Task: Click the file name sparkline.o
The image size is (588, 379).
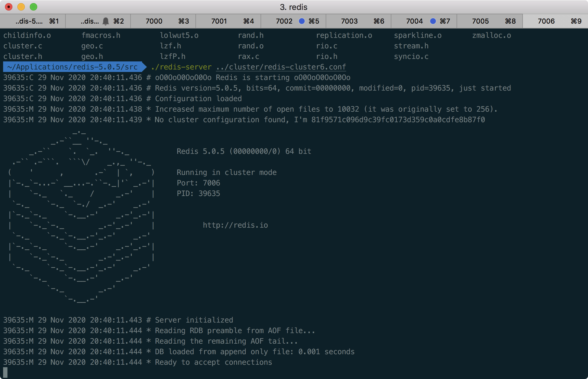Action: click(x=418, y=35)
